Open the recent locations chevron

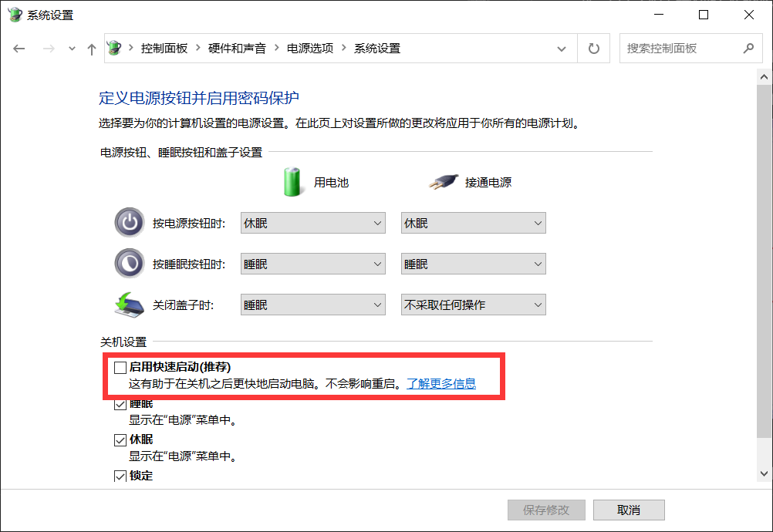click(72, 49)
